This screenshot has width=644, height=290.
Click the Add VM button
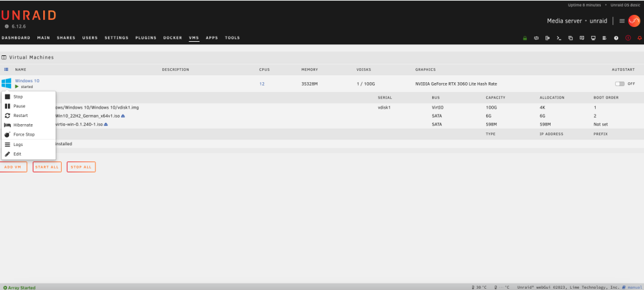(x=13, y=167)
